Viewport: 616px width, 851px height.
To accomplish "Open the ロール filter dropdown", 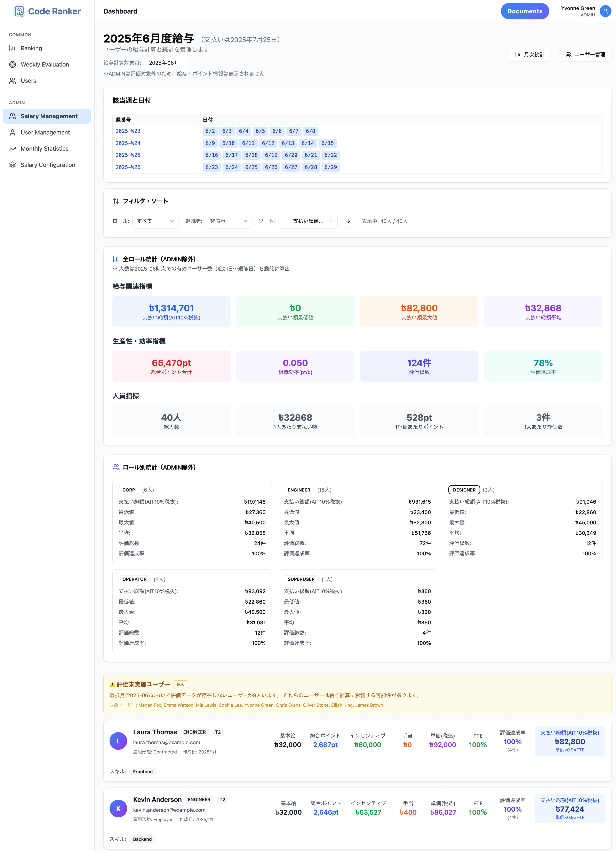I will tap(155, 221).
